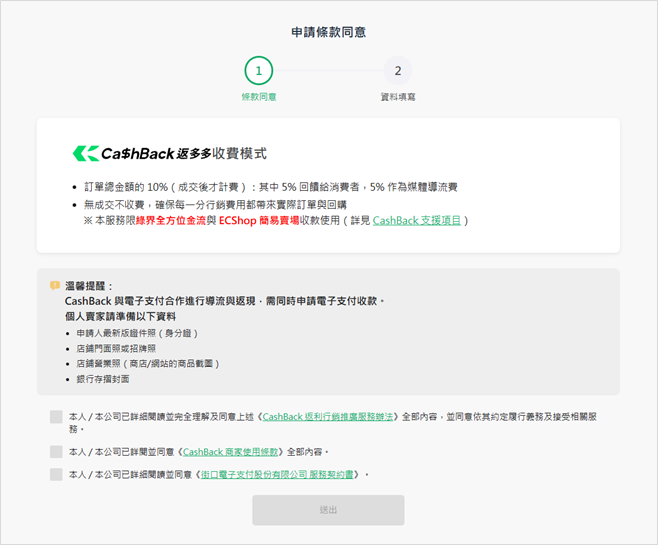The width and height of the screenshot is (658, 545).
Task: Click the step 2 circle indicator
Action: pyautogui.click(x=398, y=71)
